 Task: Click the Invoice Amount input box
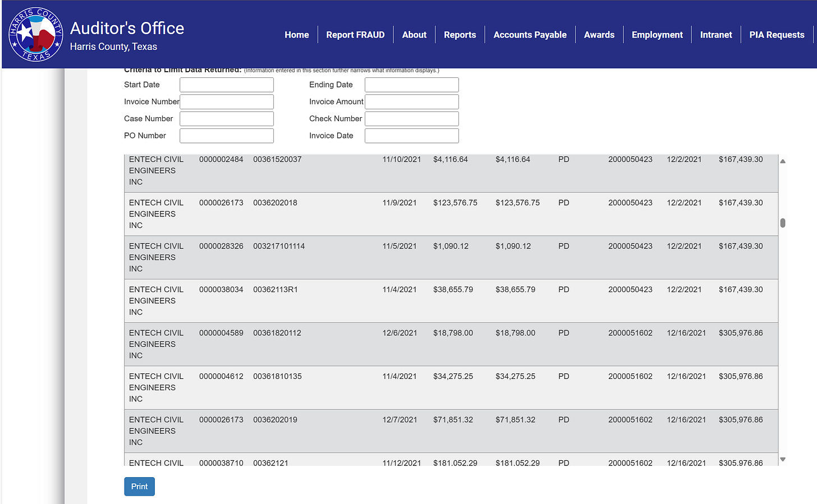pos(412,101)
